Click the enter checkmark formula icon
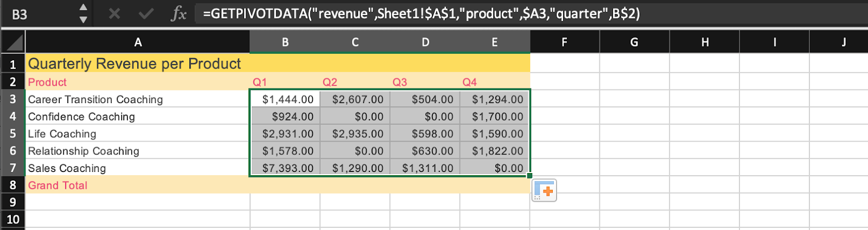The width and height of the screenshot is (868, 230). pyautogui.click(x=146, y=14)
